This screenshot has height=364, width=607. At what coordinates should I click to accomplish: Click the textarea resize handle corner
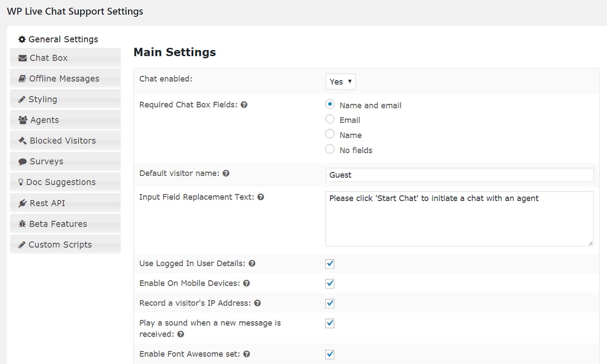pyautogui.click(x=590, y=243)
